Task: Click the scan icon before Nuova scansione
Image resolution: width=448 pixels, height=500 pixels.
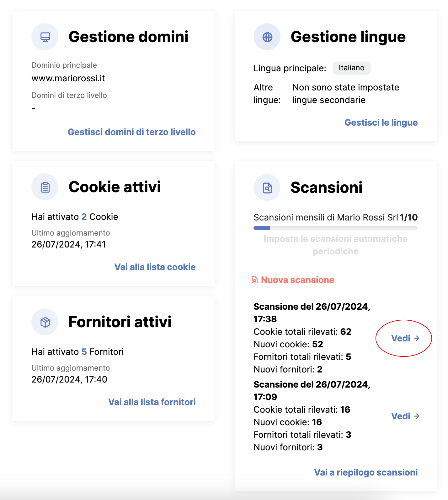Action: pos(255,280)
